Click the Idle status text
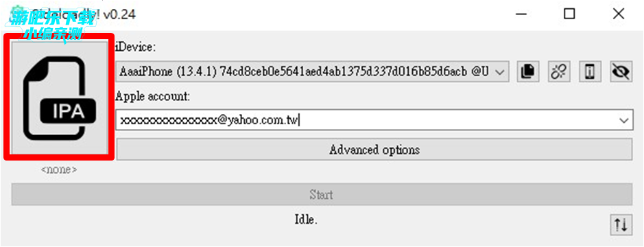This screenshot has height=247, width=644. click(x=306, y=220)
